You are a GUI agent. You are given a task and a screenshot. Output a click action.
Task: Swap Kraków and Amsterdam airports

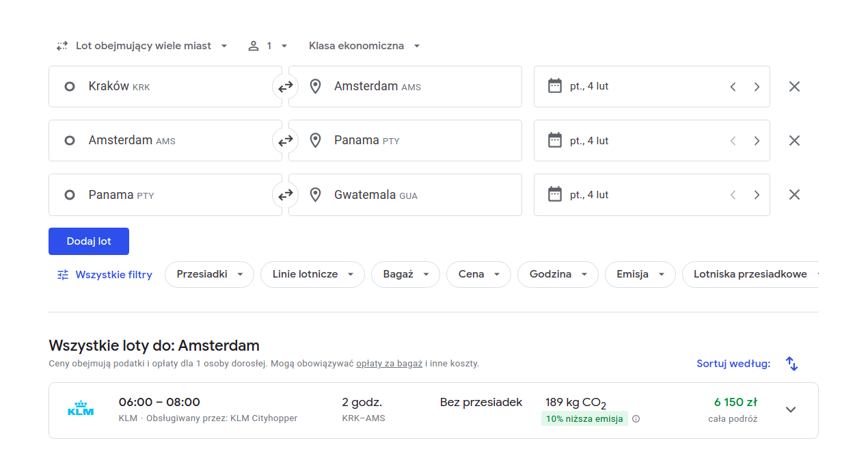click(x=285, y=87)
